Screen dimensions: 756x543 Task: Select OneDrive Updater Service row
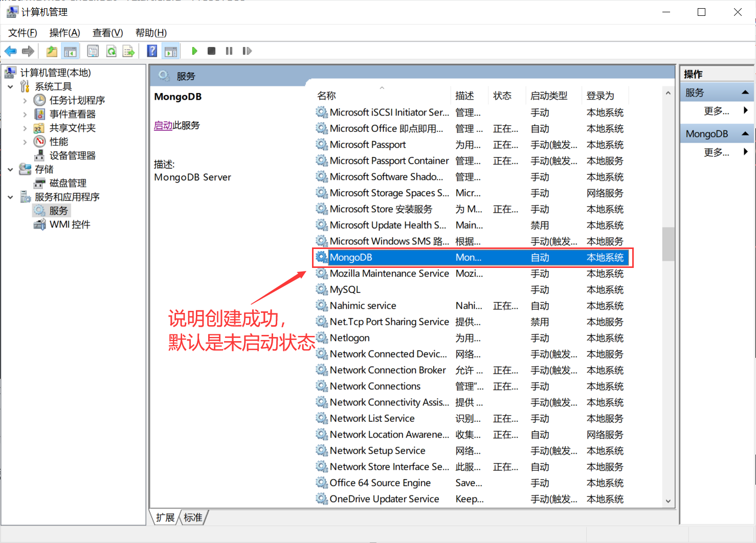click(x=471, y=499)
